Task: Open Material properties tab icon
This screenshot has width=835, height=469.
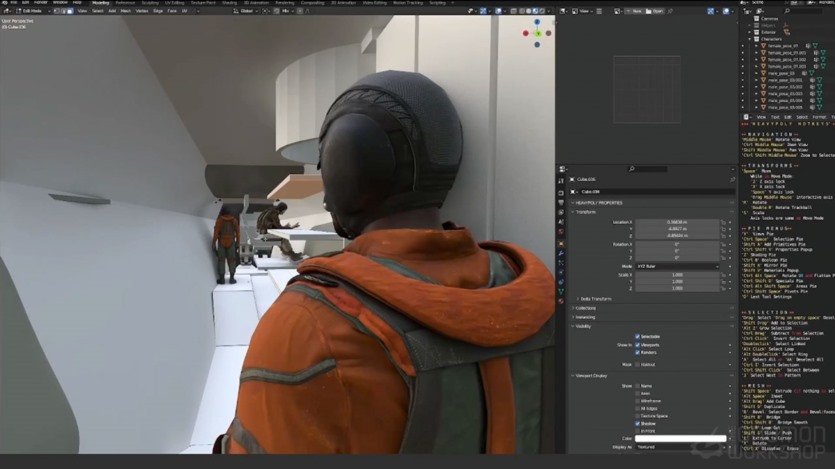Action: point(561,301)
